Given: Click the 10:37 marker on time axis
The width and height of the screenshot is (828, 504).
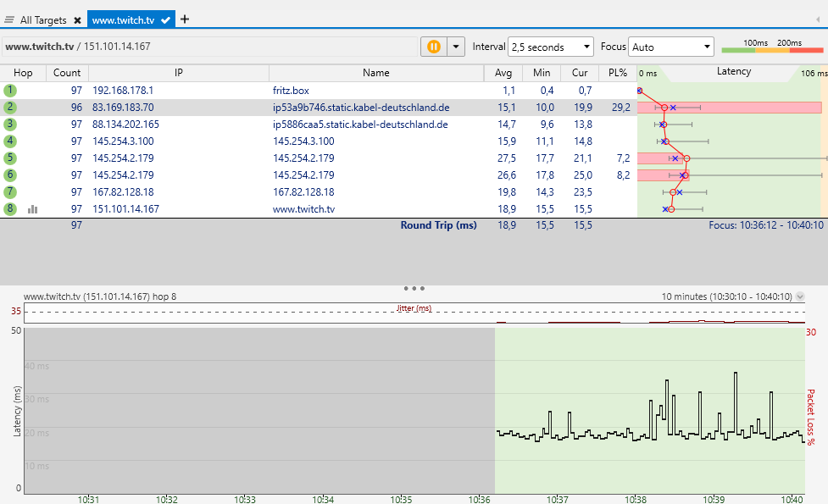Looking at the screenshot, I should [x=557, y=499].
